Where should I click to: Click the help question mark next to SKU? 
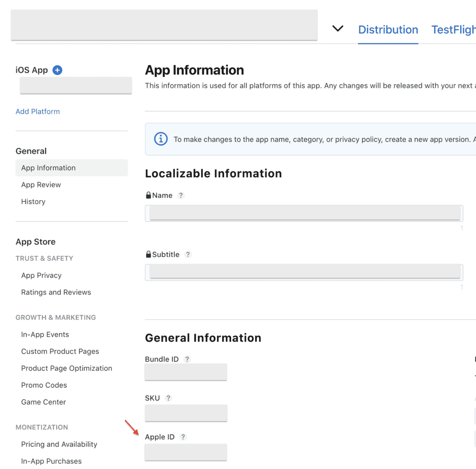168,398
